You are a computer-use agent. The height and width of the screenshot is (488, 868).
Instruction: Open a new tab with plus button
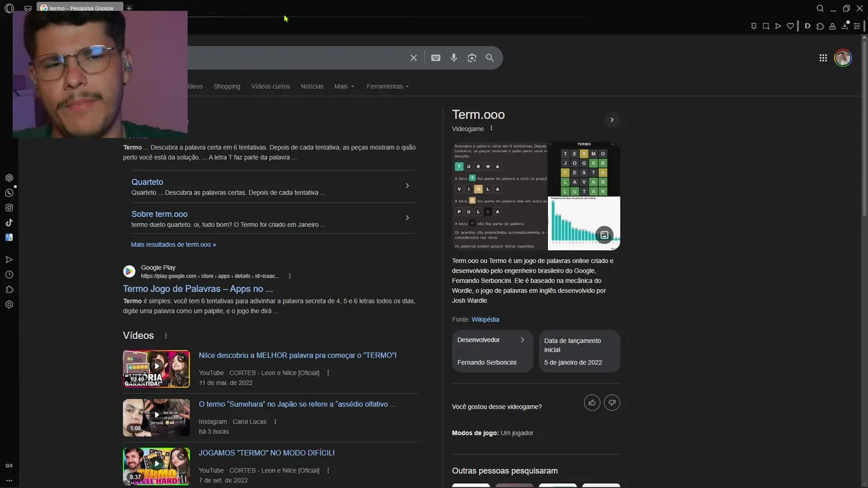pyautogui.click(x=129, y=8)
